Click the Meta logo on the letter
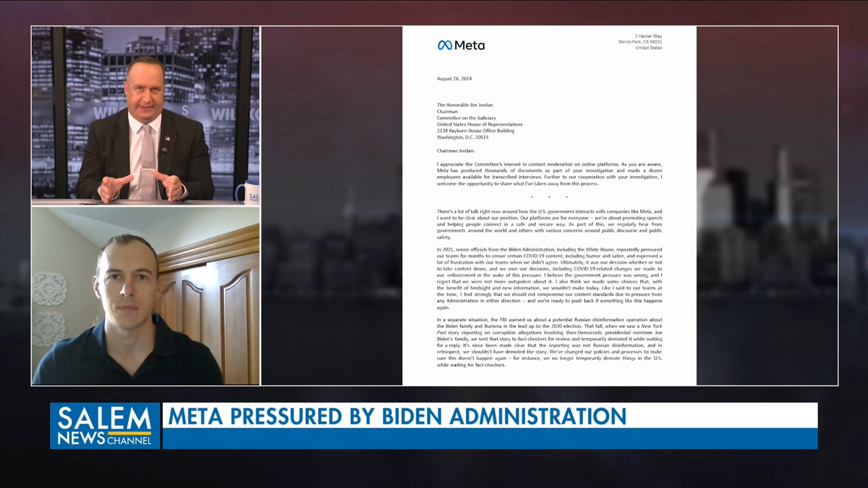This screenshot has width=868, height=488. [x=461, y=45]
